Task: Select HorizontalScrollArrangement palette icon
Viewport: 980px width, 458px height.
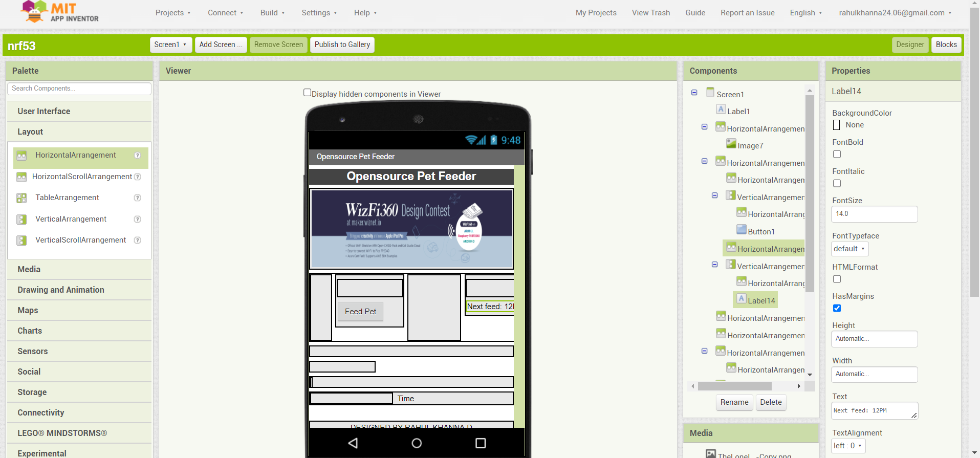Action: (21, 177)
